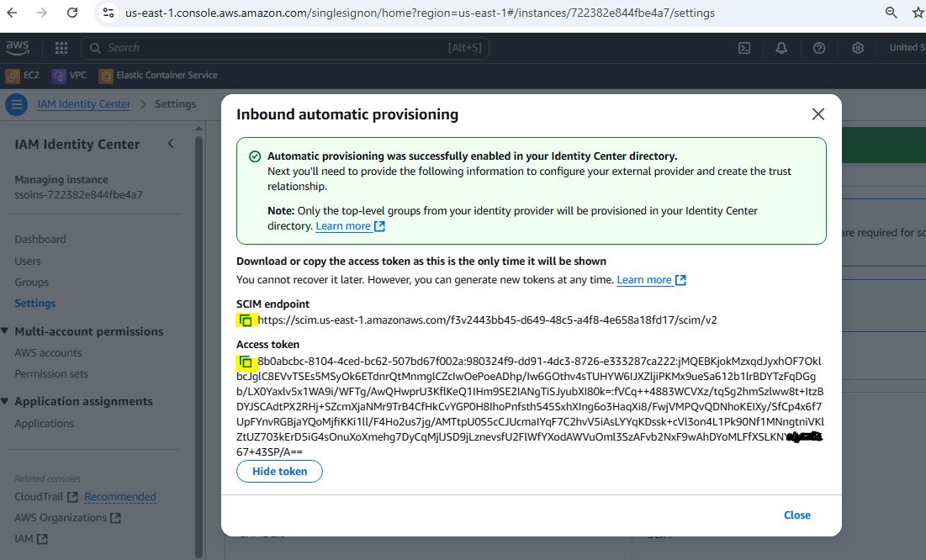The height and width of the screenshot is (560, 926).
Task: Open AWS services grid menu
Action: [61, 48]
